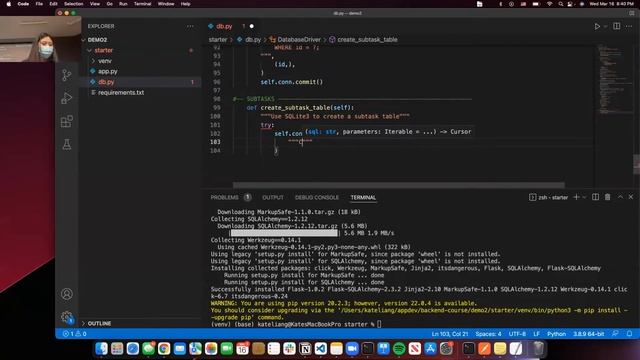This screenshot has width=640, height=360.
Task: Click the feedback icon in status bar
Action: point(616,334)
